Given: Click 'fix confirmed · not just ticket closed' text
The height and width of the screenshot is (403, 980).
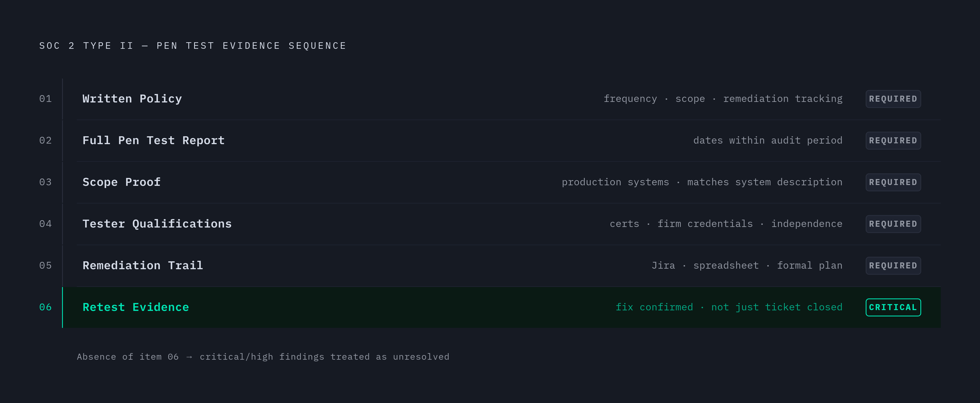Looking at the screenshot, I should click(729, 307).
